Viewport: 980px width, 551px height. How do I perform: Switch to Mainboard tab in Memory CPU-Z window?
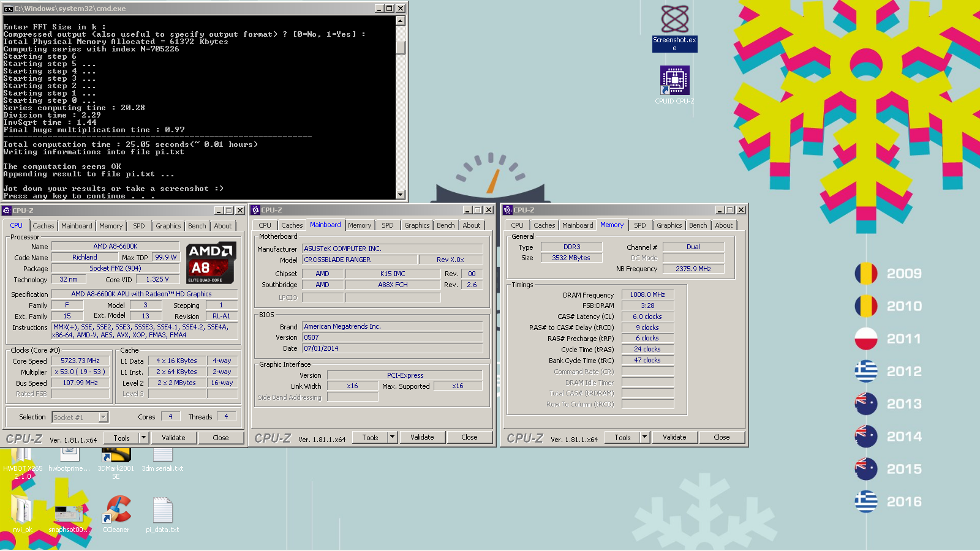(x=578, y=225)
